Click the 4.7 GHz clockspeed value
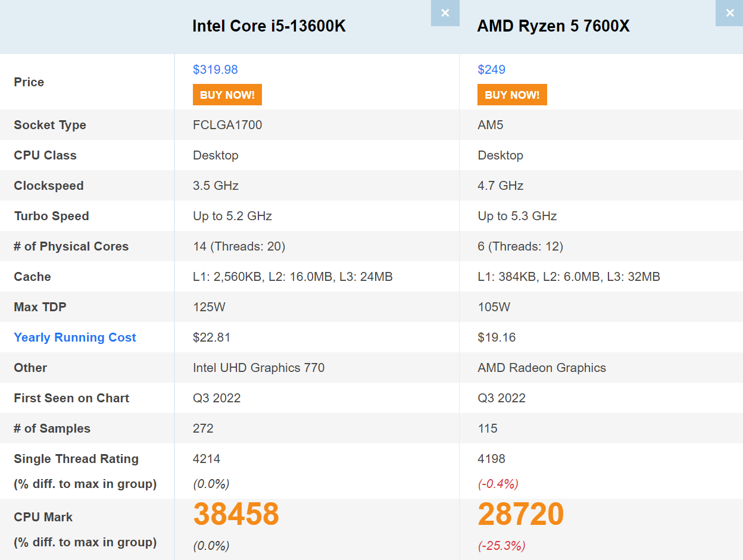The width and height of the screenshot is (743, 560). click(501, 186)
